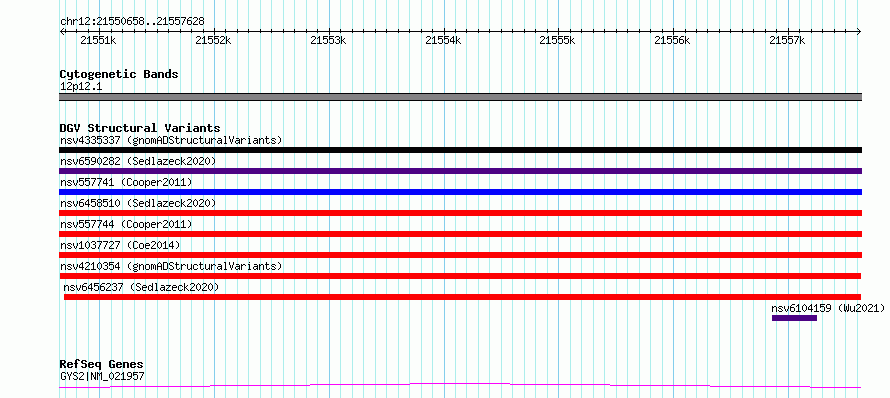The height and width of the screenshot is (398, 890).
Task: Click the red nsv1037727 variant bar
Action: click(x=460, y=255)
